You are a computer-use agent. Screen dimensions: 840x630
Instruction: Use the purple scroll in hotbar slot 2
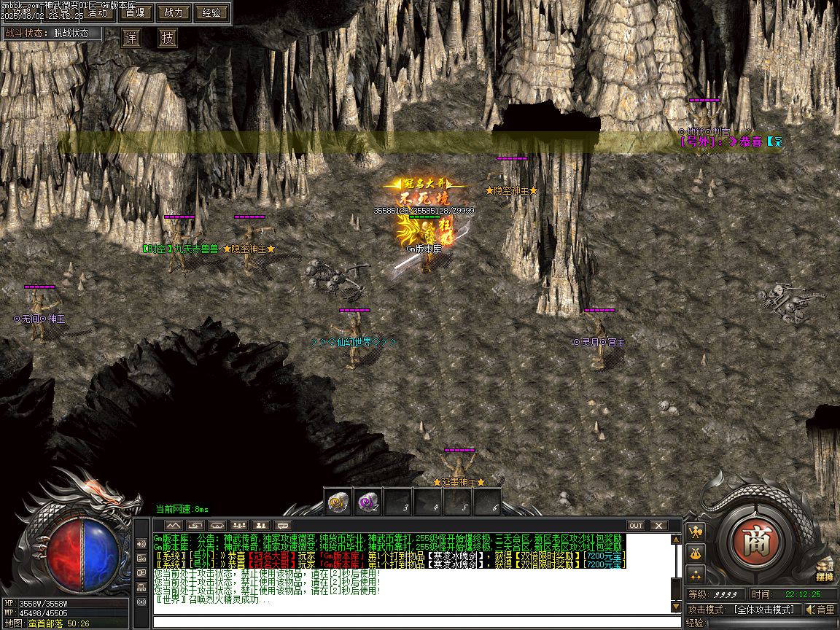click(x=368, y=502)
